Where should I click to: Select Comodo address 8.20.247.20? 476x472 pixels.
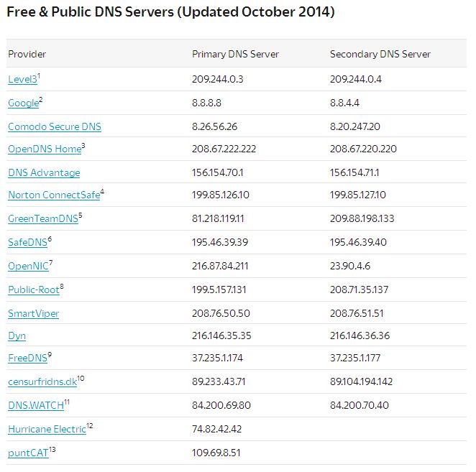[x=355, y=126]
